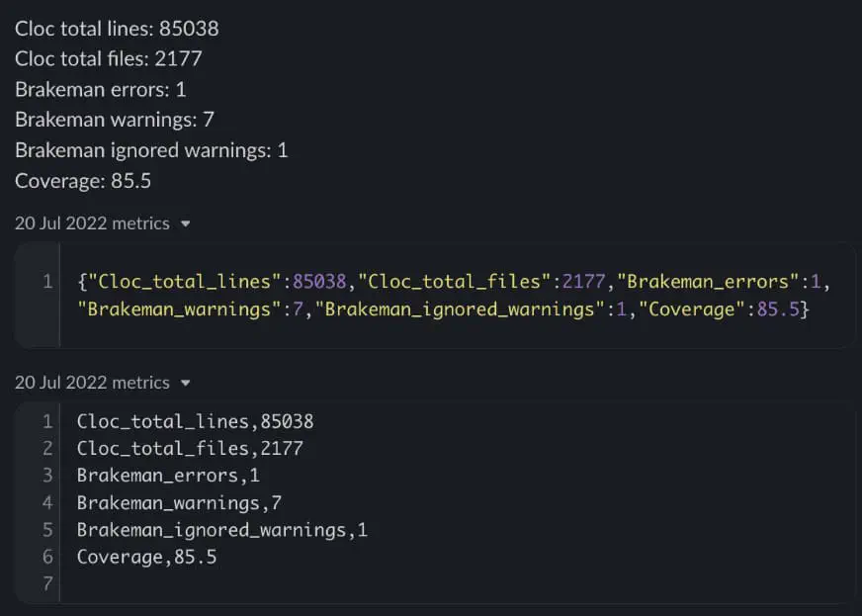Viewport: 862px width, 616px height.
Task: Click the 'Cloc_total_files,2177' row in the CSV snippet
Action: pos(190,449)
